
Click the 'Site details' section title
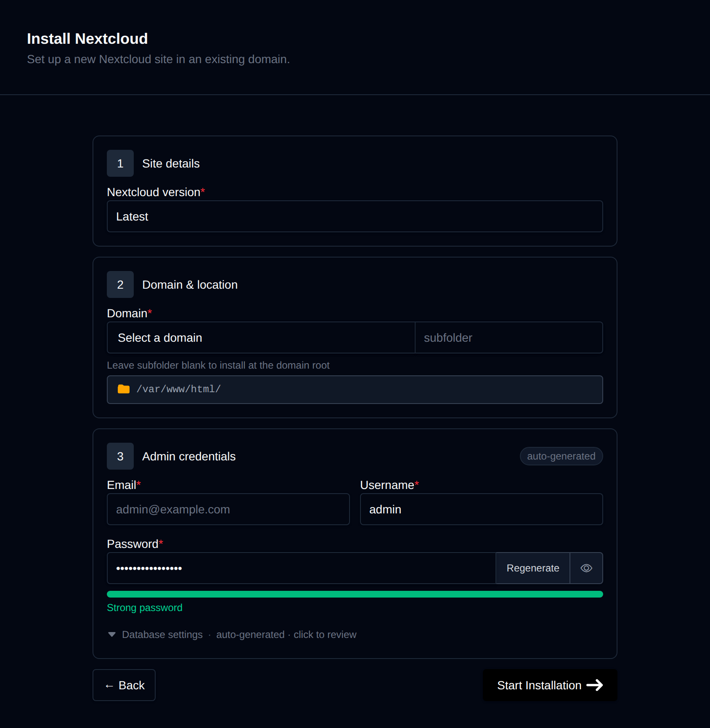[x=171, y=163]
